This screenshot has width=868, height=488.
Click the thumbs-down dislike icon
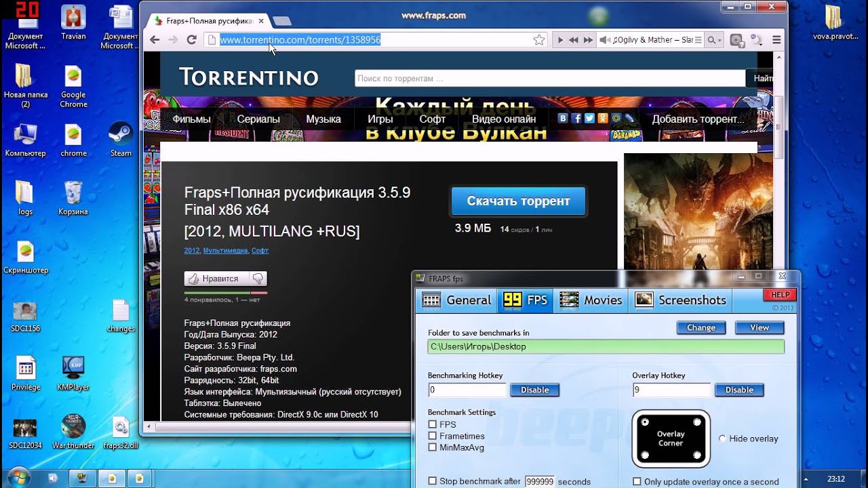258,279
